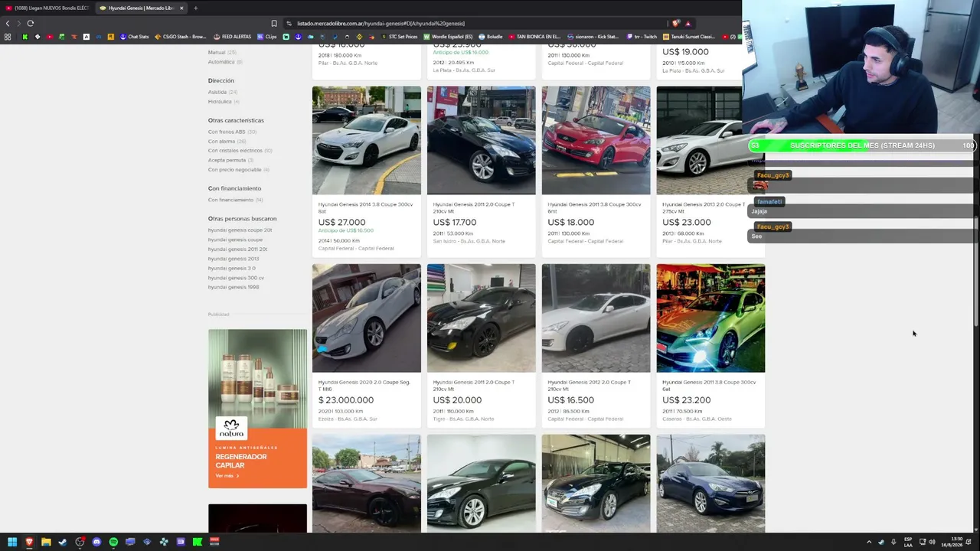
Task: Open the FEED ALERTAS bookmark
Action: coord(233,37)
